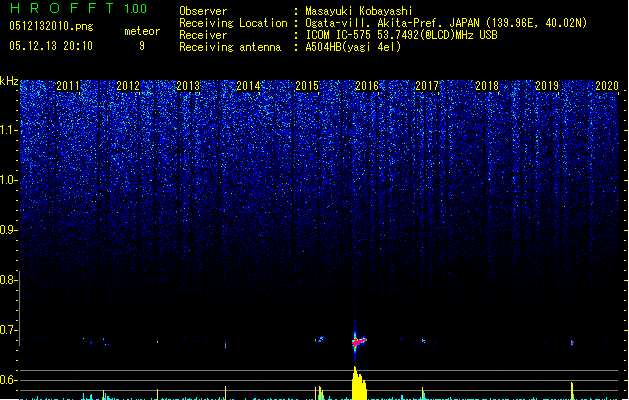This screenshot has height=400, width=629.
Task: Click the small meteor echo just after 2015
Action: point(320,339)
